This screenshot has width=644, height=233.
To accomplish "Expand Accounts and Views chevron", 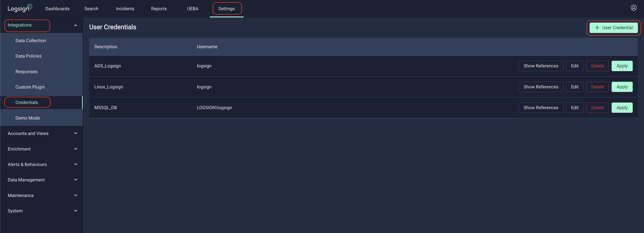I will (76, 133).
